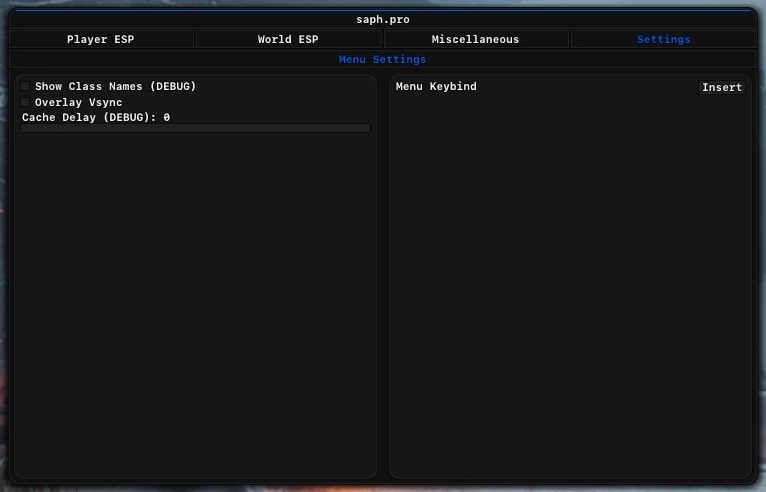Click the Insert keybind button

tap(722, 87)
